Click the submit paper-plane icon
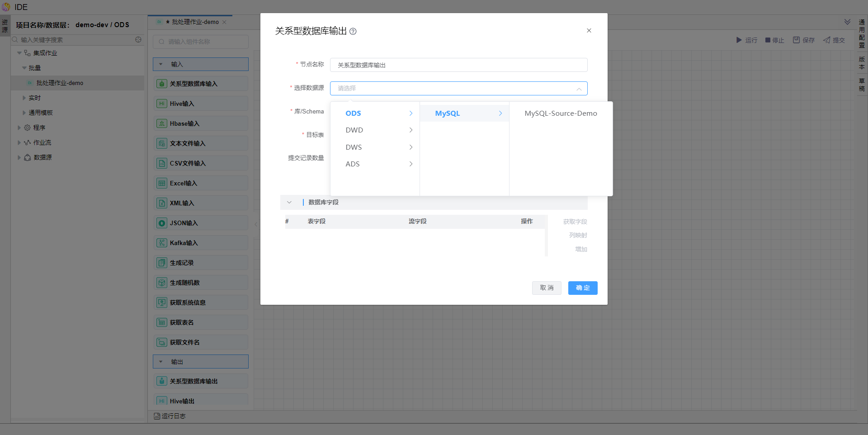 (x=826, y=40)
